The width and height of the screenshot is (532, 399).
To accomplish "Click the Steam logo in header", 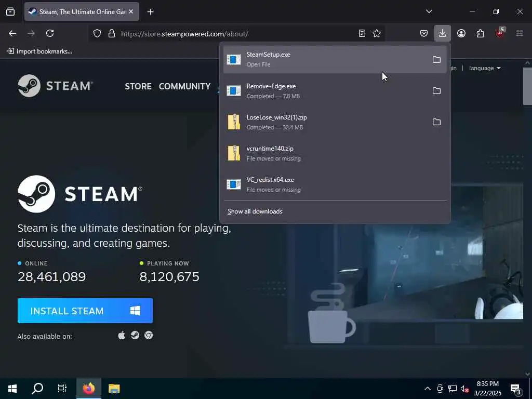I will [55, 86].
